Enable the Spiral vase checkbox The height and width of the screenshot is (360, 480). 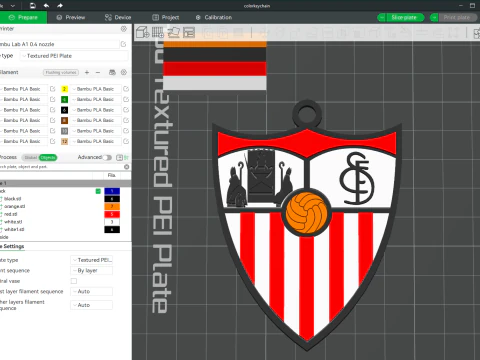(74, 281)
